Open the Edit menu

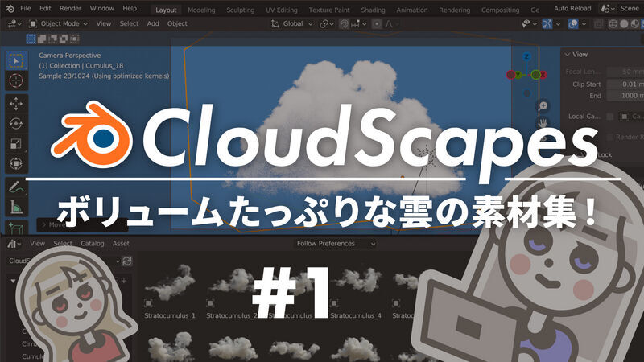[45, 8]
